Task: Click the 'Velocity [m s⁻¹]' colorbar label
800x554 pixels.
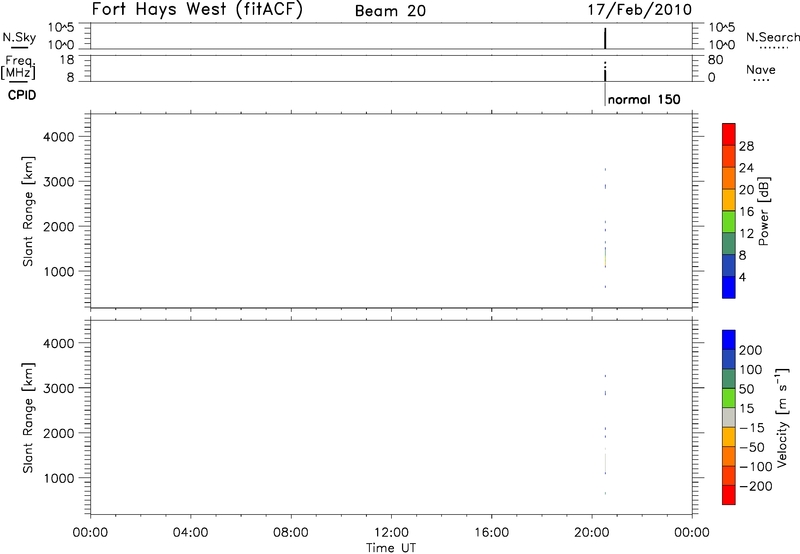Action: tap(782, 417)
